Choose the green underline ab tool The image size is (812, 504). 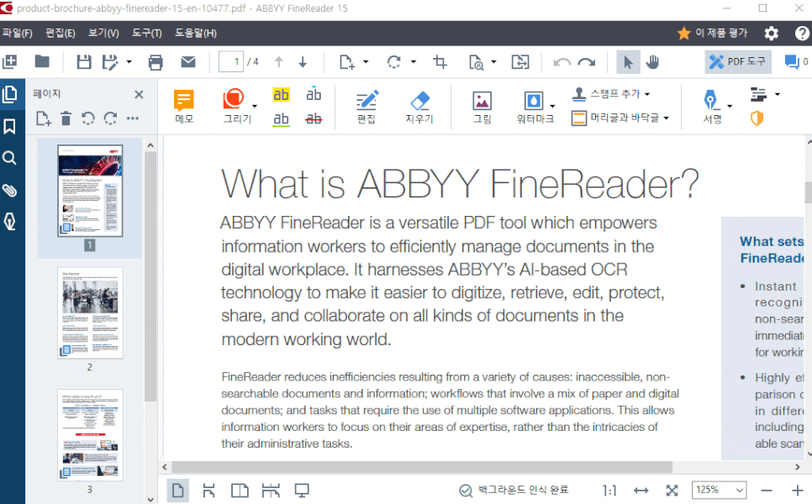282,119
